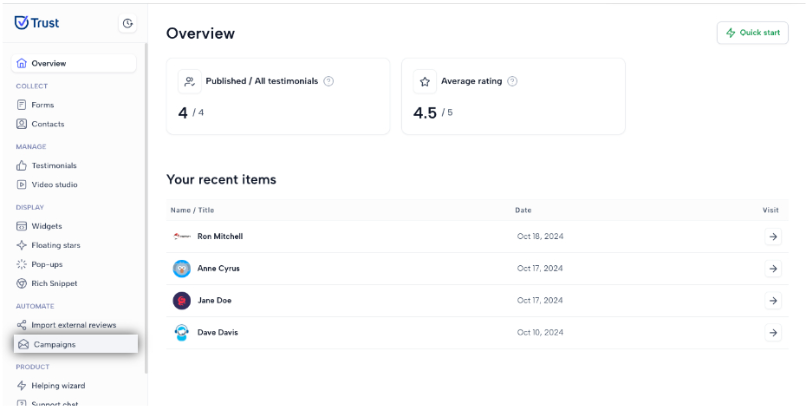Click Jane Doe's avatar thumbnail
This screenshot has height=407, width=807.
(182, 300)
